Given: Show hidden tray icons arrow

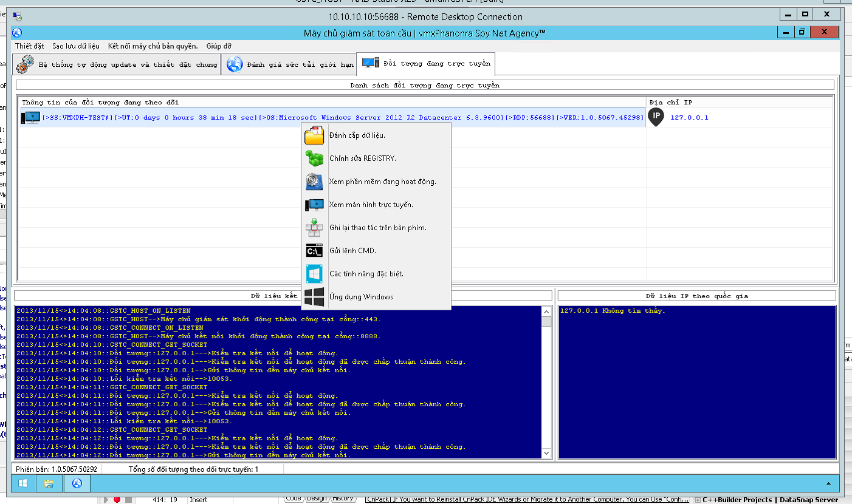Looking at the screenshot, I should tap(828, 483).
